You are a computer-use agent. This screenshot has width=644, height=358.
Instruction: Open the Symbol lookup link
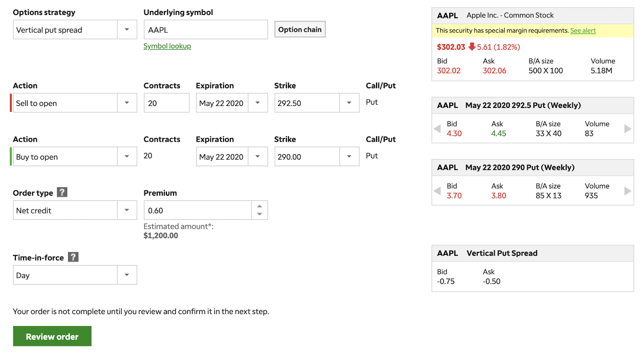(167, 46)
